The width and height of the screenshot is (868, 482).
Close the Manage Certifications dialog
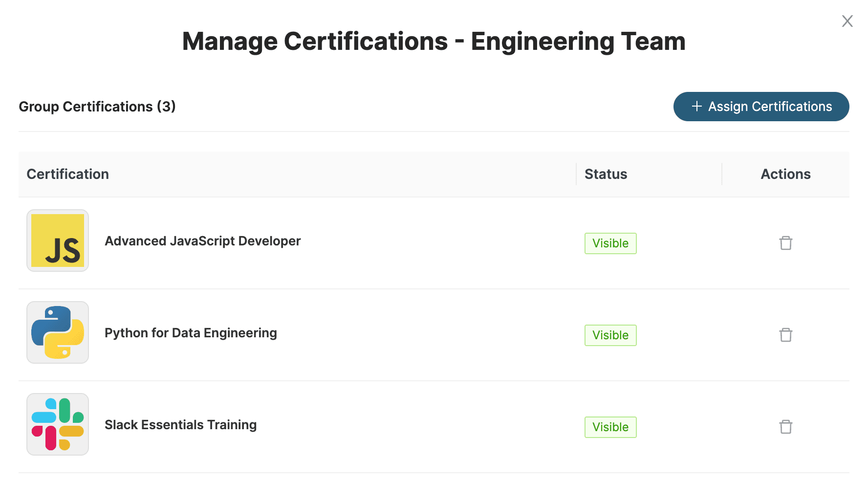point(847,21)
